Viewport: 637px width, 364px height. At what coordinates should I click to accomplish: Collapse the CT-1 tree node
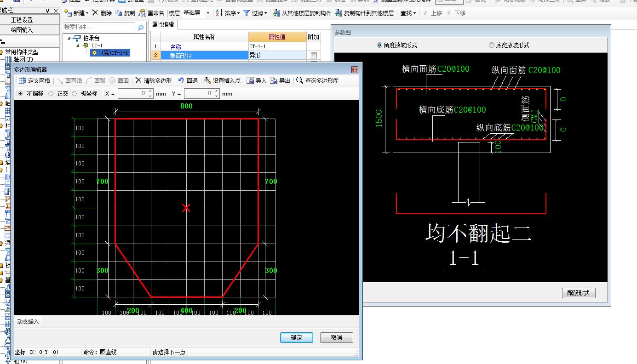(x=78, y=45)
